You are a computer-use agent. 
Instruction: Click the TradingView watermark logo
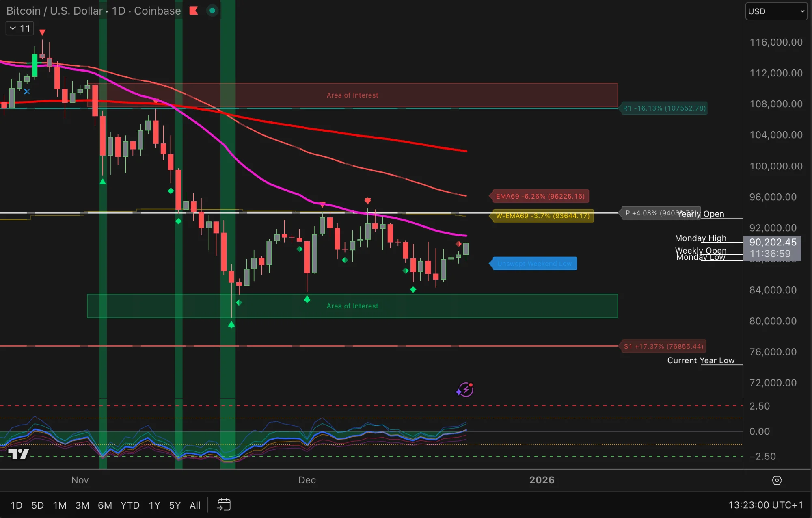pos(18,455)
